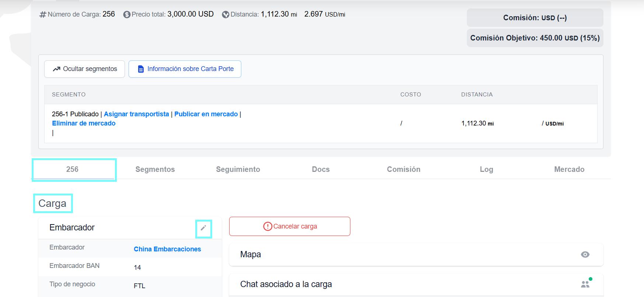This screenshot has height=297, width=644.
Task: Click the / USD/mi segment rate cell
Action: coord(553,123)
